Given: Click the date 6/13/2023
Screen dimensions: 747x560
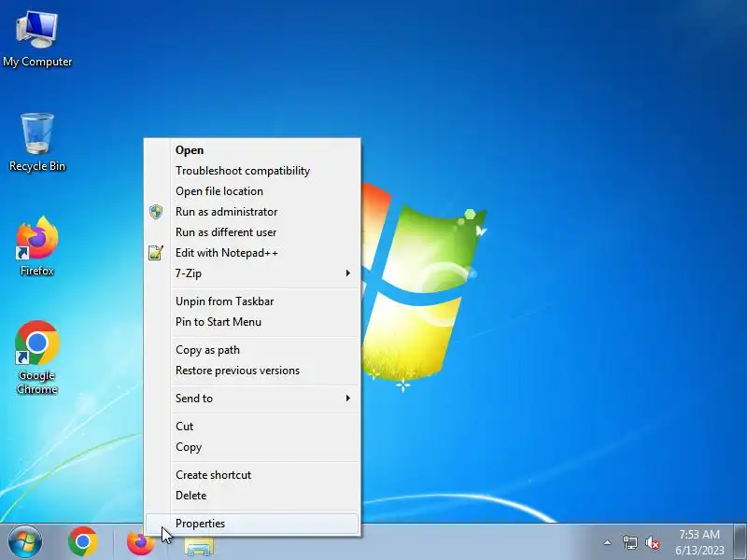Looking at the screenshot, I should tap(699, 551).
